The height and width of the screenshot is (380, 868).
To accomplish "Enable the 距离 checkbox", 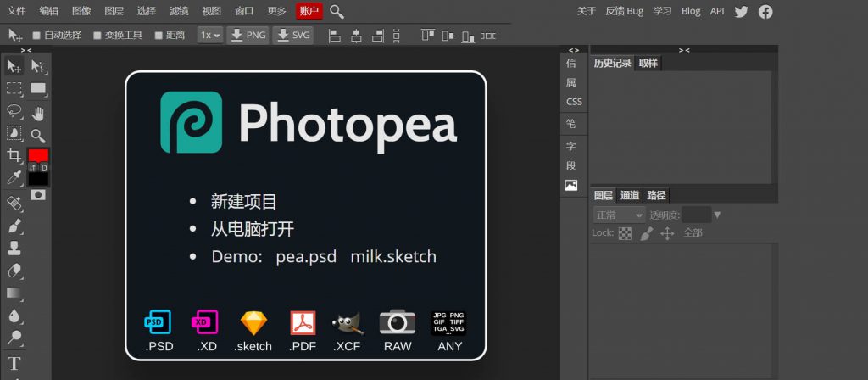I will pos(159,36).
